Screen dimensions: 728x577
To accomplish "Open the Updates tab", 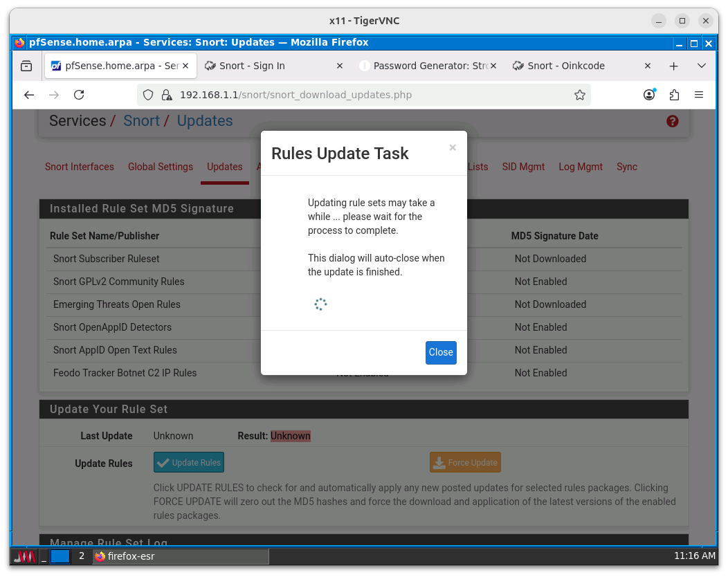I will (225, 167).
